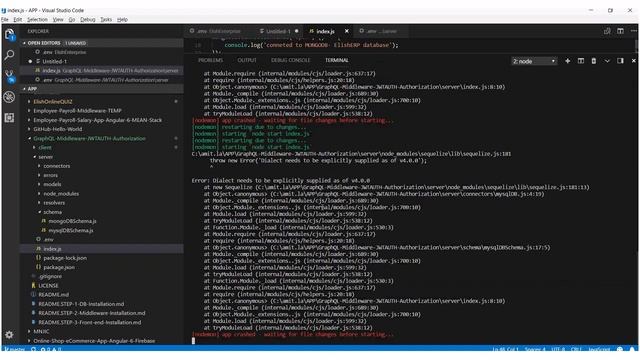Image resolution: width=640 pixels, height=360 pixels.
Task: Switch to the PROBLEMS panel tab
Action: [x=210, y=60]
